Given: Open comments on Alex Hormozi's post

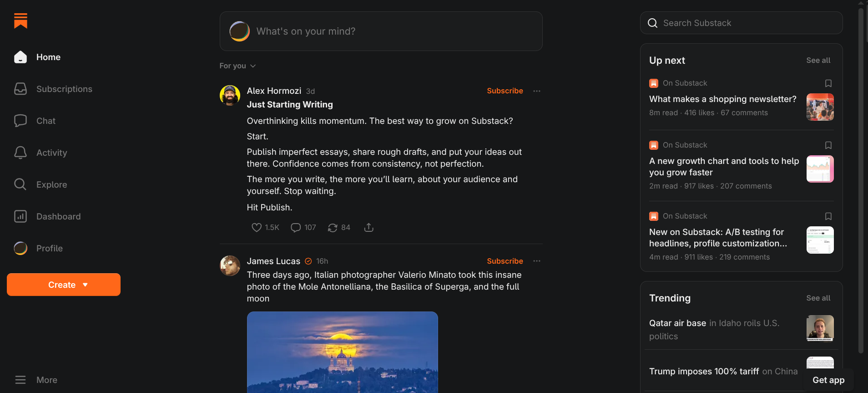Looking at the screenshot, I should click(x=296, y=227).
